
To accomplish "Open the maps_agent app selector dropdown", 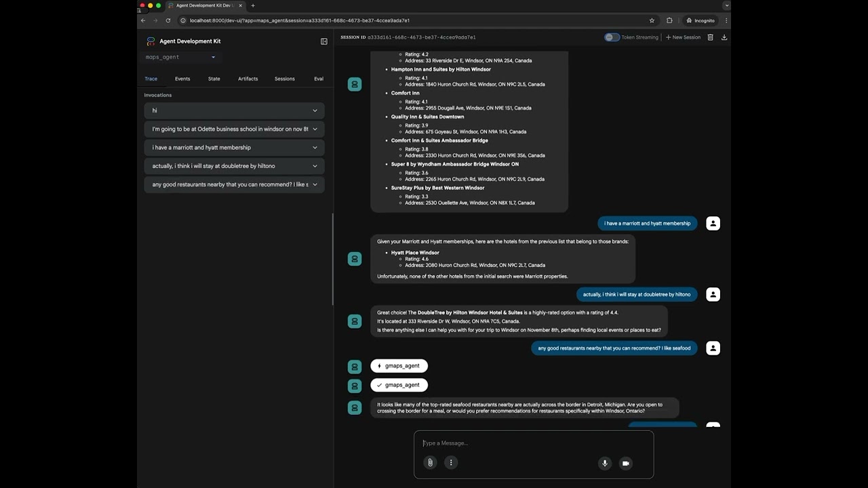I will click(x=180, y=57).
